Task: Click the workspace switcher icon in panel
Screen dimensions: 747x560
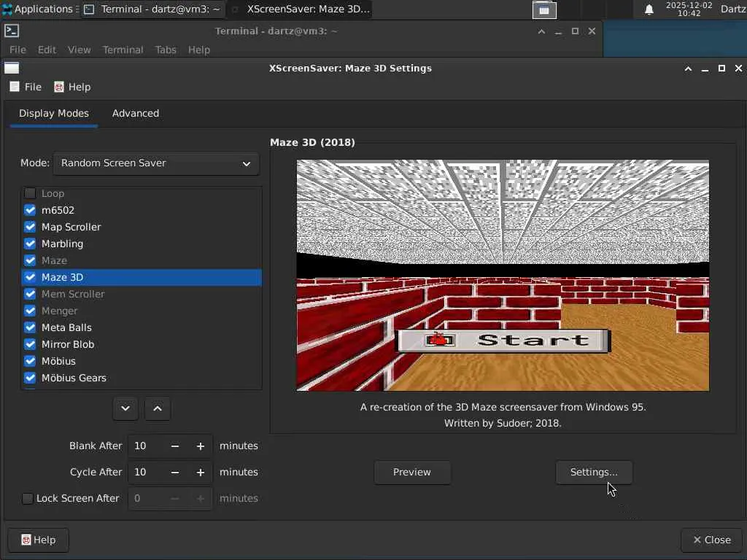Action: coord(544,9)
